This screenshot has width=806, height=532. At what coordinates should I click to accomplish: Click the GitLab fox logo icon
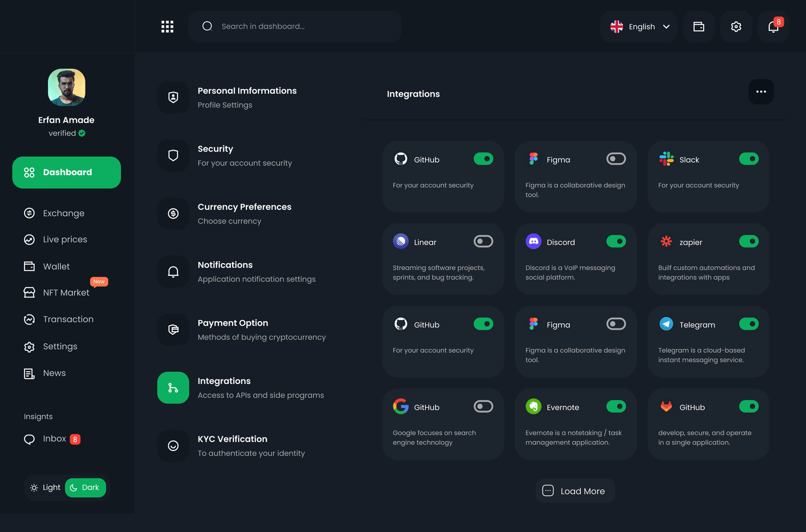(x=666, y=407)
